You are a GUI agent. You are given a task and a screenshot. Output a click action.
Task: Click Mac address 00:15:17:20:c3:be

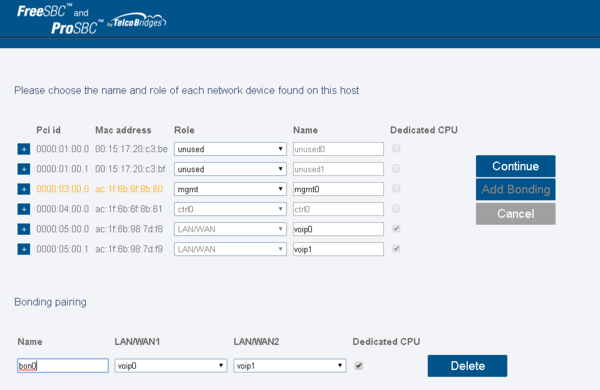[131, 149]
